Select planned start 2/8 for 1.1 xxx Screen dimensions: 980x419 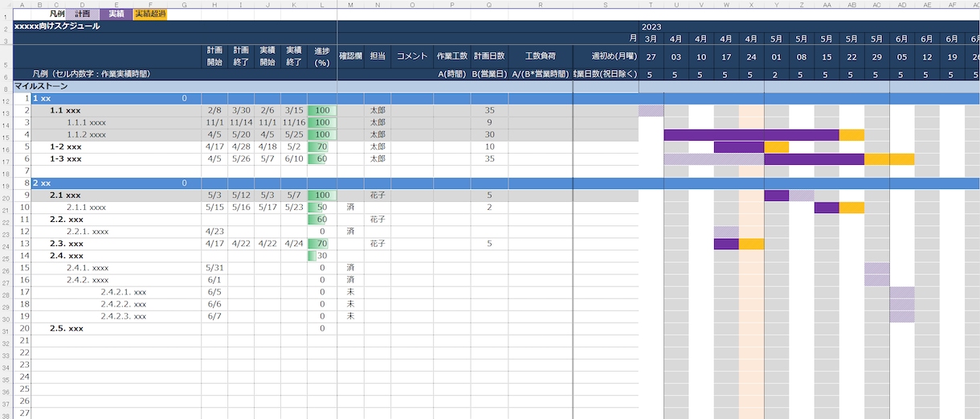(x=214, y=110)
